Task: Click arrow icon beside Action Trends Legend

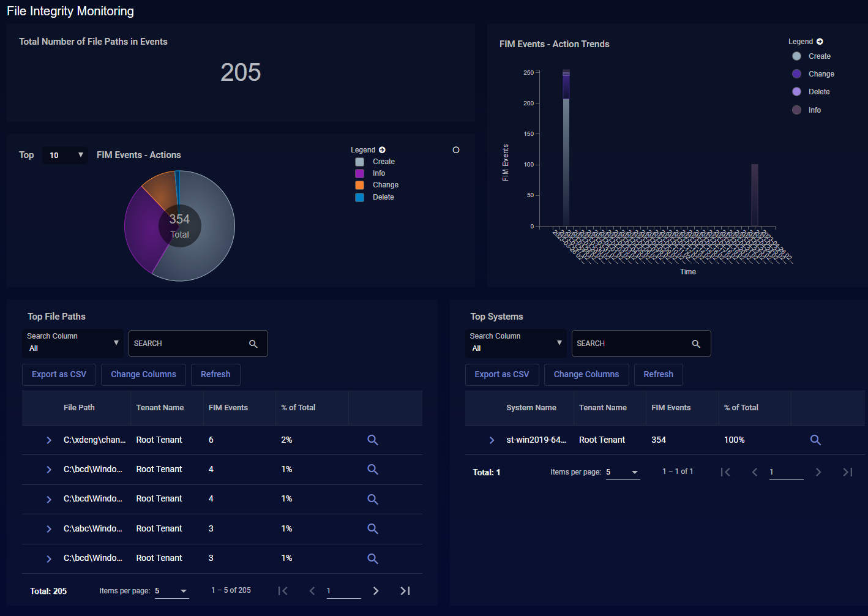Action: click(820, 42)
